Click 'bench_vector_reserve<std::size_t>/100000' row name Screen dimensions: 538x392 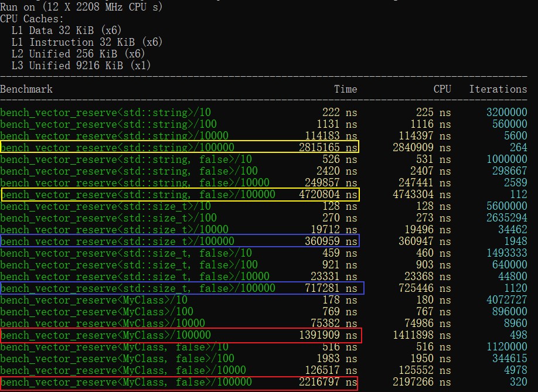pos(117,241)
